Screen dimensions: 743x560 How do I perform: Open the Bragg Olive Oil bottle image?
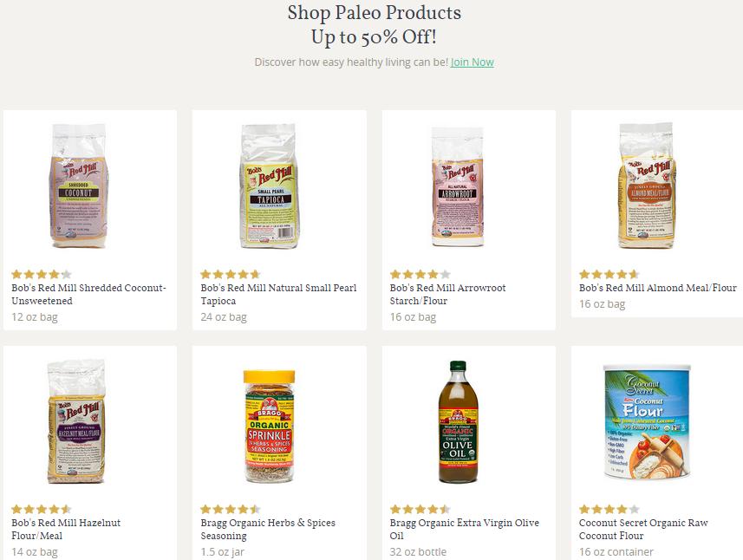coord(458,421)
